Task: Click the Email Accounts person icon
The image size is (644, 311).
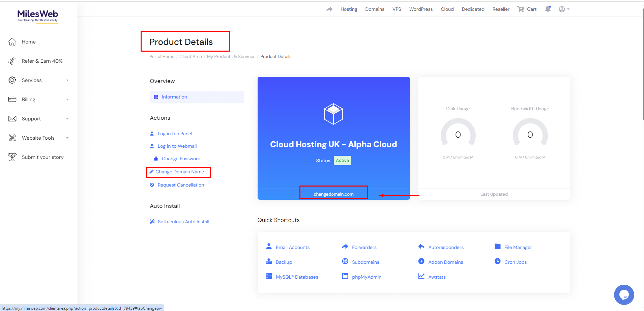Action: click(269, 247)
